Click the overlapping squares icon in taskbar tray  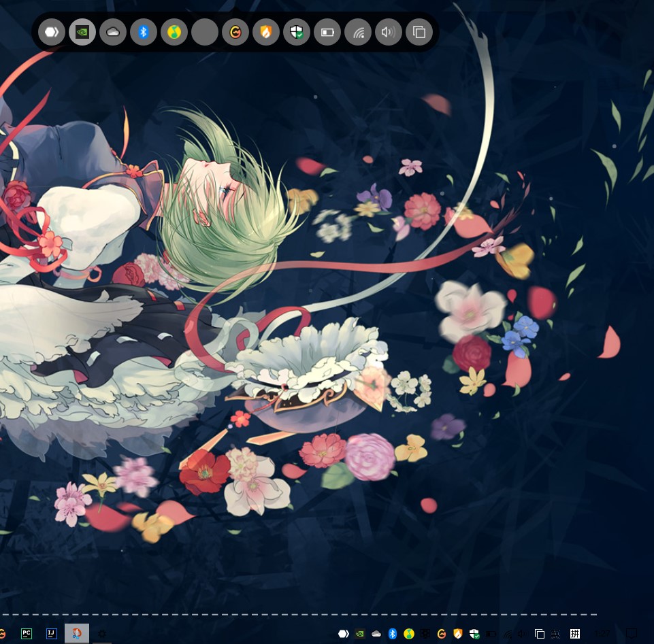(x=540, y=634)
